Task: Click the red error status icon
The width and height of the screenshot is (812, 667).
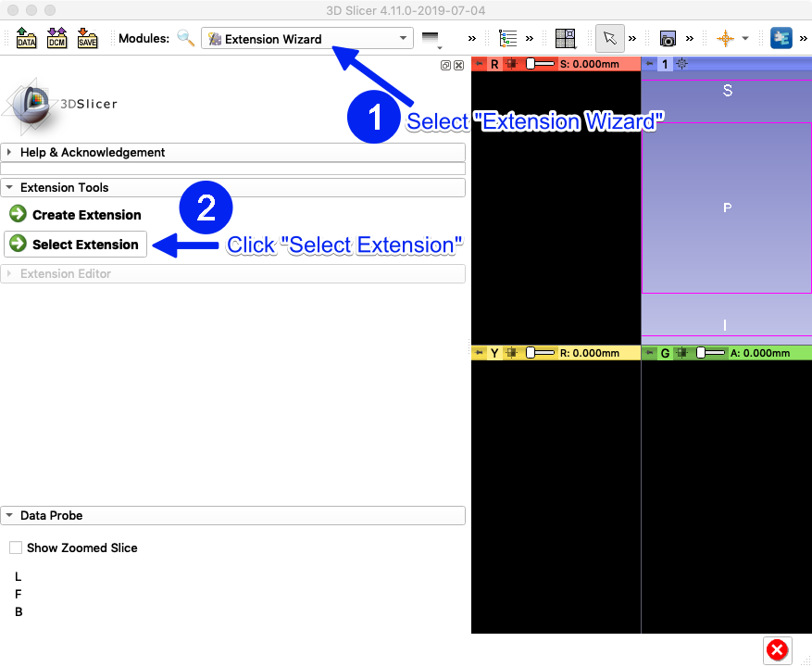Action: [x=777, y=650]
